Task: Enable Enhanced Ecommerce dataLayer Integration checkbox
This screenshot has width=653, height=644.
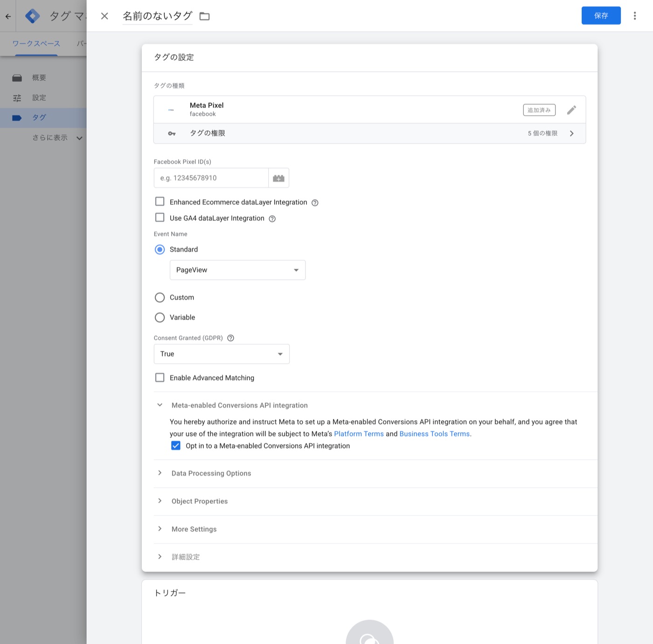Action: click(x=160, y=201)
